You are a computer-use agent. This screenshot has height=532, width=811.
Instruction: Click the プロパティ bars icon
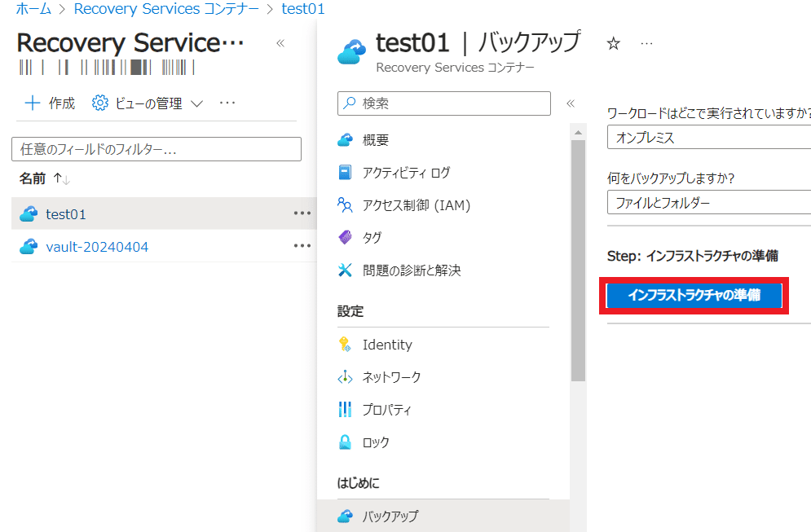click(x=345, y=410)
